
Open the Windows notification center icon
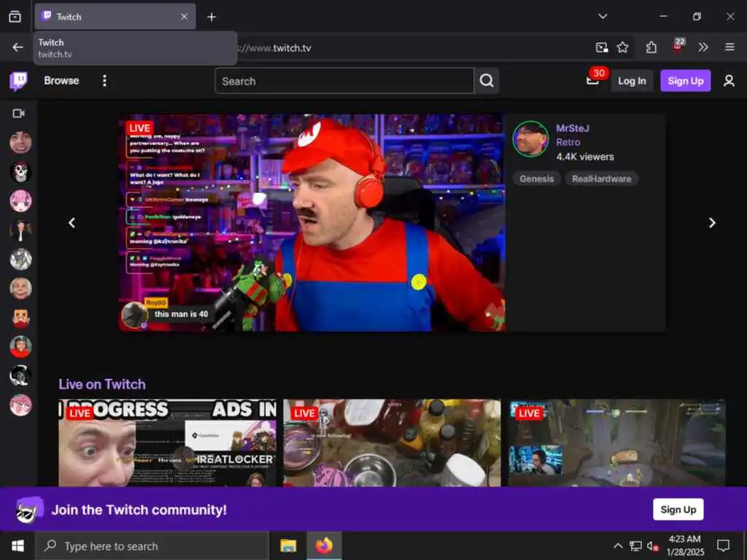(x=723, y=545)
